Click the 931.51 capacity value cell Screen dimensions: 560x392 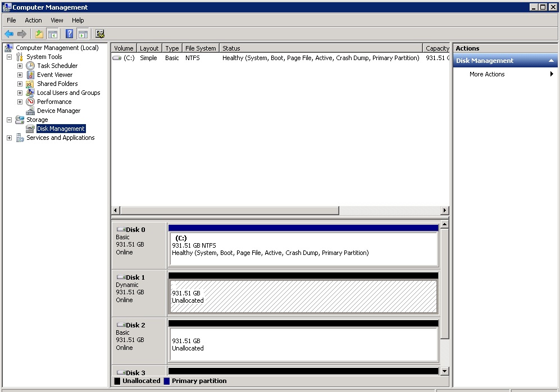coord(438,58)
